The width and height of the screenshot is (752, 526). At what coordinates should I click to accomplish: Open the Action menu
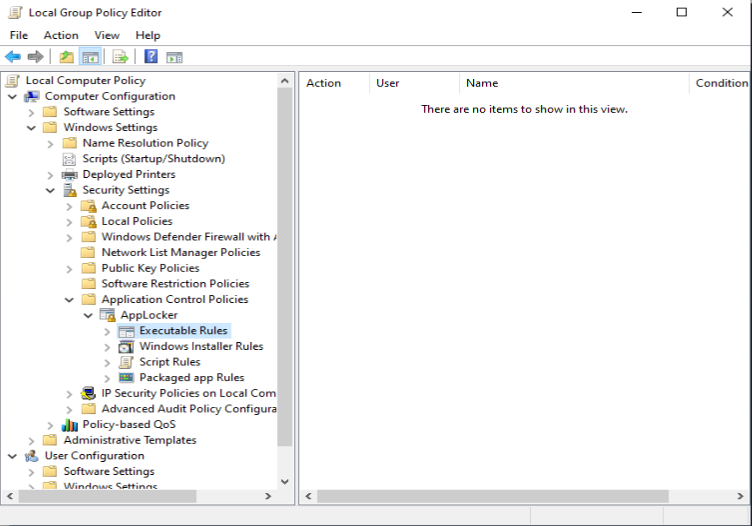[61, 35]
